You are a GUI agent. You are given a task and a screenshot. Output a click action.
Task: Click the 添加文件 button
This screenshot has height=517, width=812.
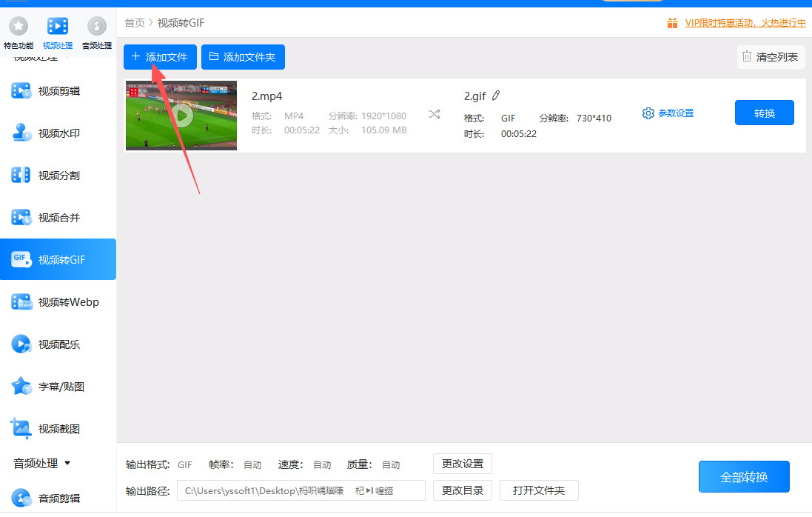point(160,57)
